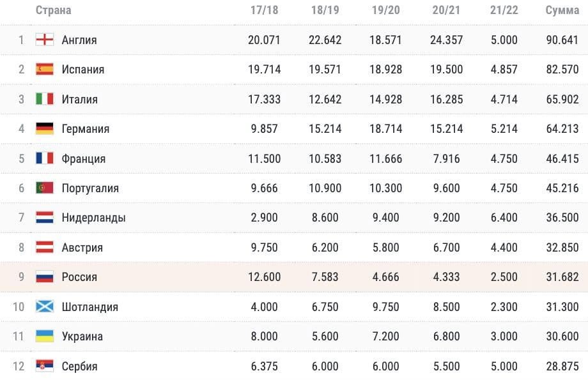Sort by the Сумма column header
The height and width of the screenshot is (380, 588).
click(x=562, y=10)
